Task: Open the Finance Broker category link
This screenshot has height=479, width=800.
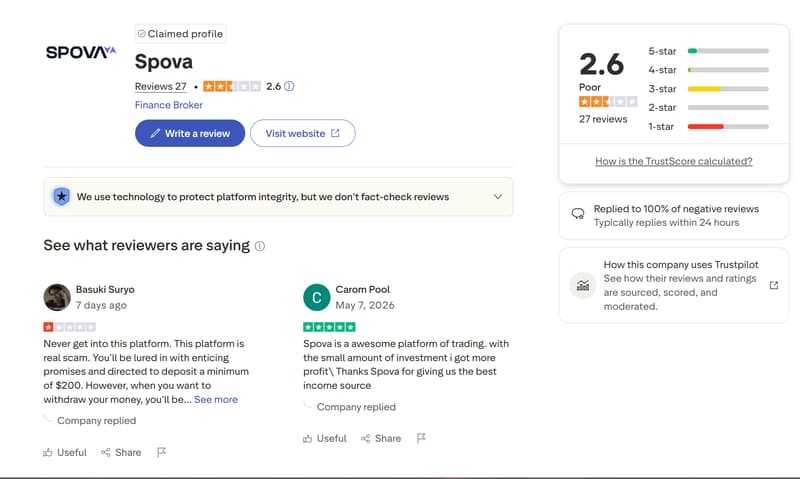Action: [169, 105]
